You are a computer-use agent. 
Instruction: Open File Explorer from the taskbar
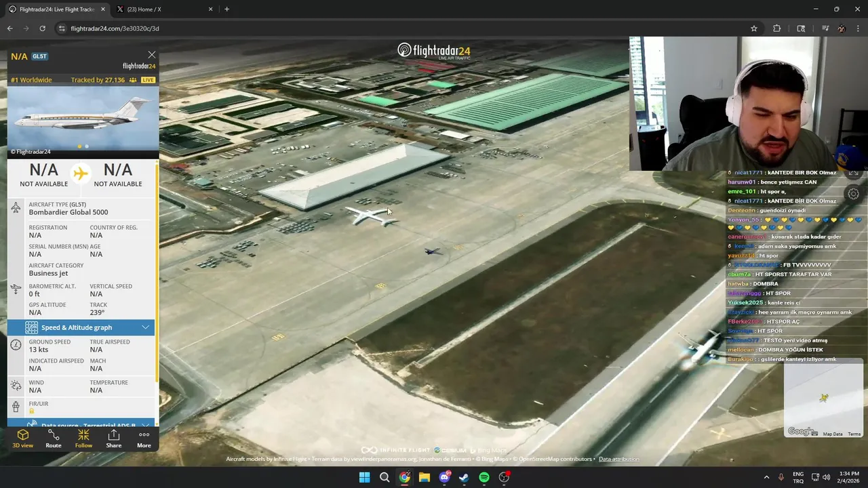pos(424,477)
